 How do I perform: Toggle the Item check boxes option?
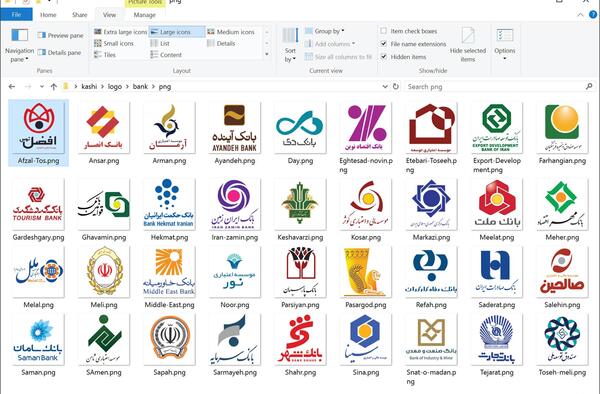point(383,31)
